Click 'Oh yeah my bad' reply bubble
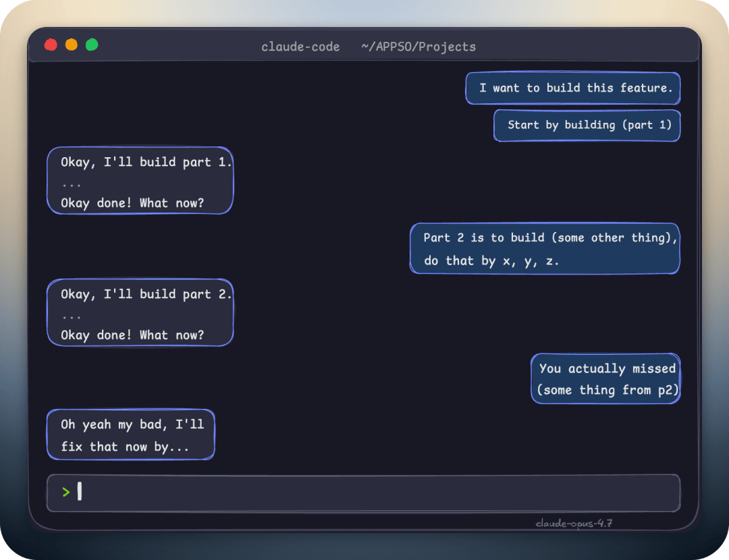Screen dimensions: 729x560 (x=131, y=435)
